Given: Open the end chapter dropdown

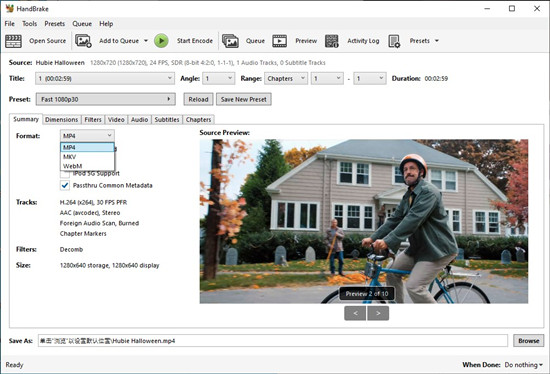Looking at the screenshot, I should [x=370, y=79].
